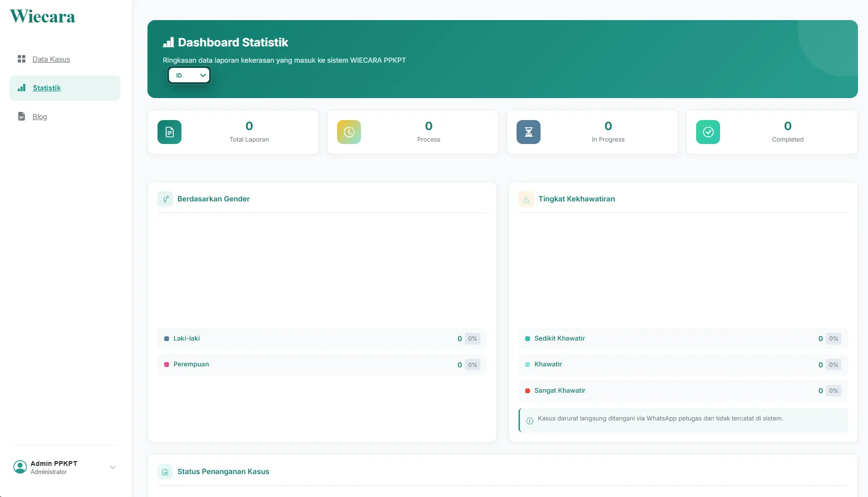Click the In Progress hourglass icon

tap(529, 132)
